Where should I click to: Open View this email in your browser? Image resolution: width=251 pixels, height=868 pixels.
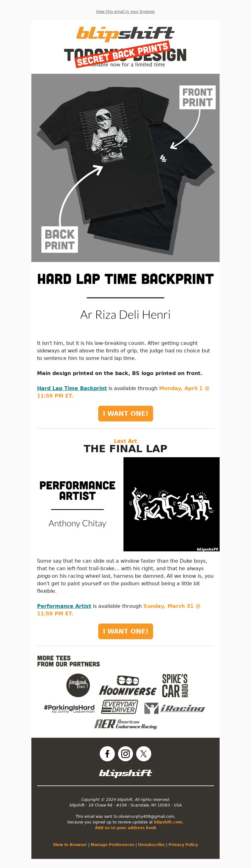(x=125, y=12)
